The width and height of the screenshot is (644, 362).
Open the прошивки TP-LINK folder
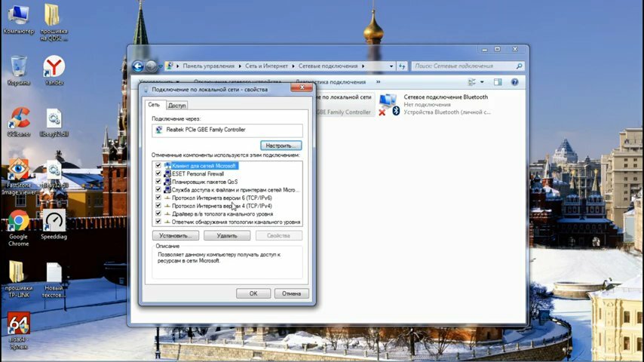(19, 279)
